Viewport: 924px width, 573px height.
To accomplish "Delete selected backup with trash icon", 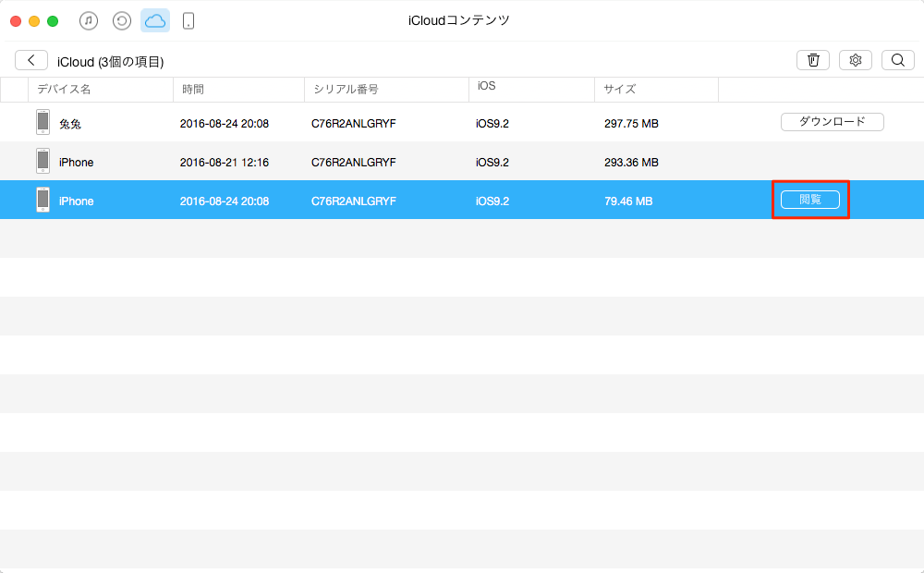I will pos(813,60).
